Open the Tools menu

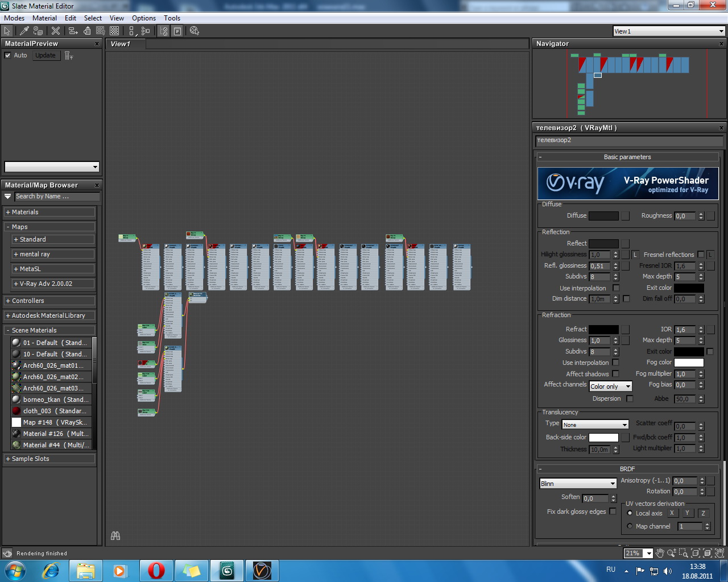click(x=172, y=18)
